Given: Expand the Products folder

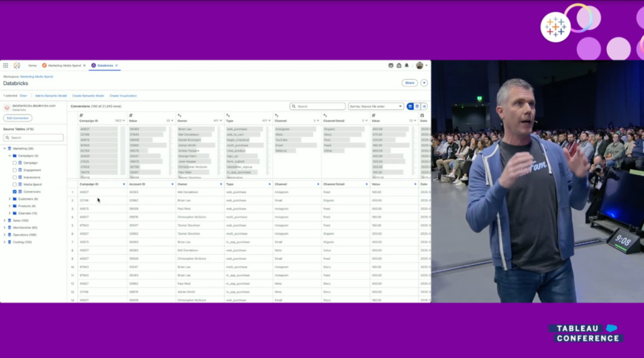Looking at the screenshot, I should coord(9,206).
